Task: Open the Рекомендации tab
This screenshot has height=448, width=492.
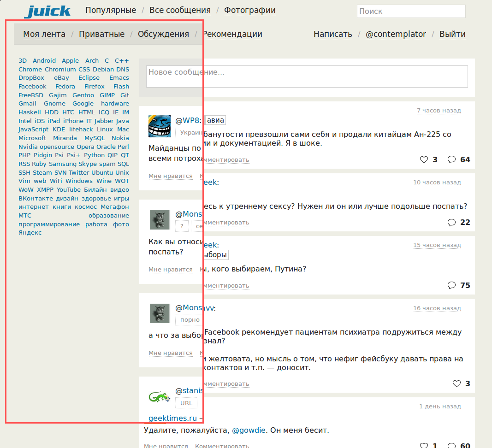Action: pos(232,34)
